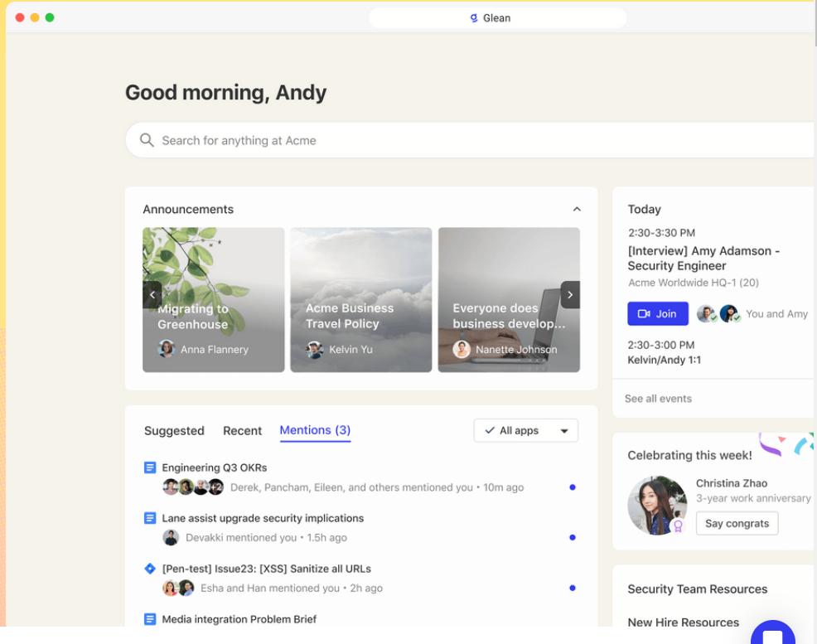The height and width of the screenshot is (644, 817).
Task: Click Kelvin Yu's avatar on Travel Policy card
Action: click(315, 349)
